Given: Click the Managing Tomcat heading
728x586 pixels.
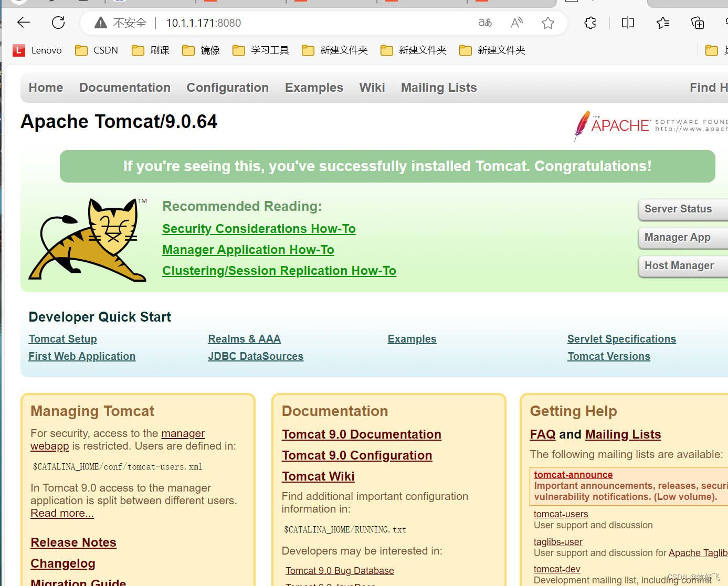Looking at the screenshot, I should [92, 411].
